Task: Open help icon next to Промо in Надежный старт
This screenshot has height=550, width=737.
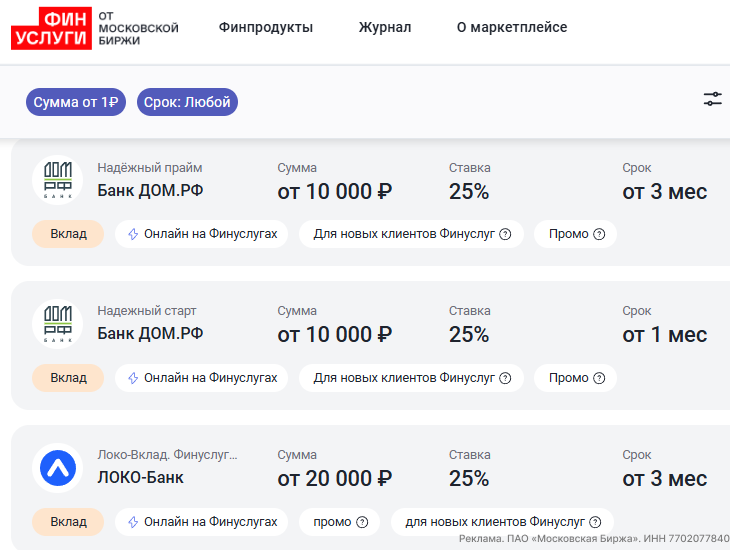Action: coord(599,378)
